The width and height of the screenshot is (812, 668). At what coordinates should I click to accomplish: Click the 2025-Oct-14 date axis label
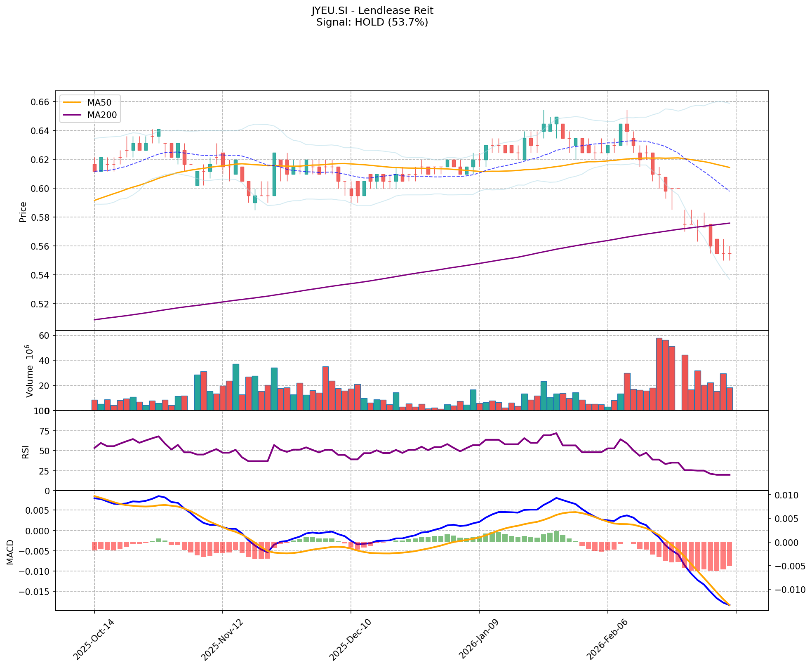94,640
